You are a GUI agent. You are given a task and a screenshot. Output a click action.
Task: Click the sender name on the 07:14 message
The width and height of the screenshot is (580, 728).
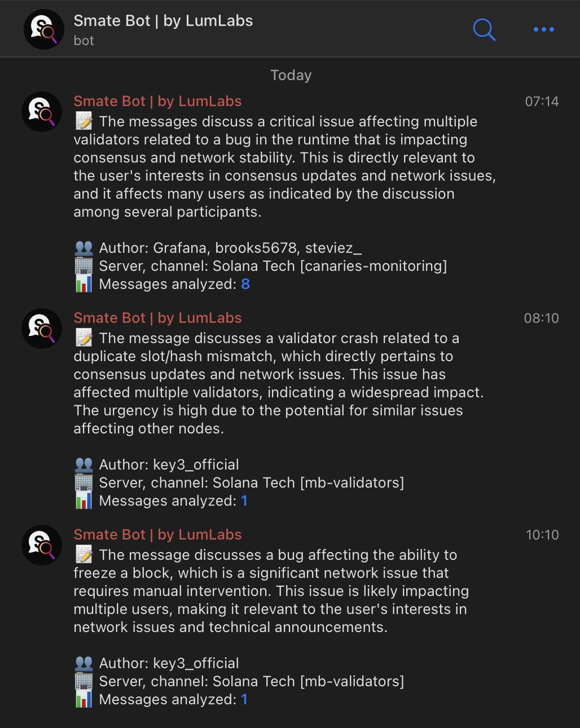coord(157,102)
